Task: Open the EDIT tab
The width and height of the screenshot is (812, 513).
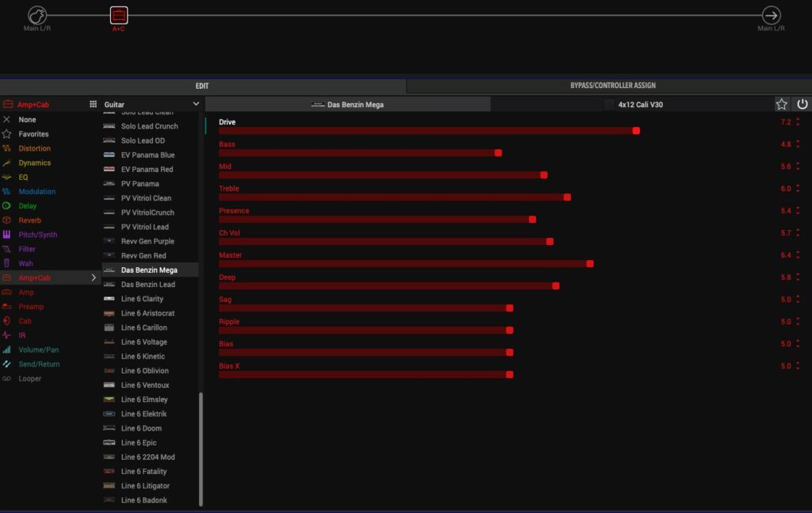Action: click(202, 86)
